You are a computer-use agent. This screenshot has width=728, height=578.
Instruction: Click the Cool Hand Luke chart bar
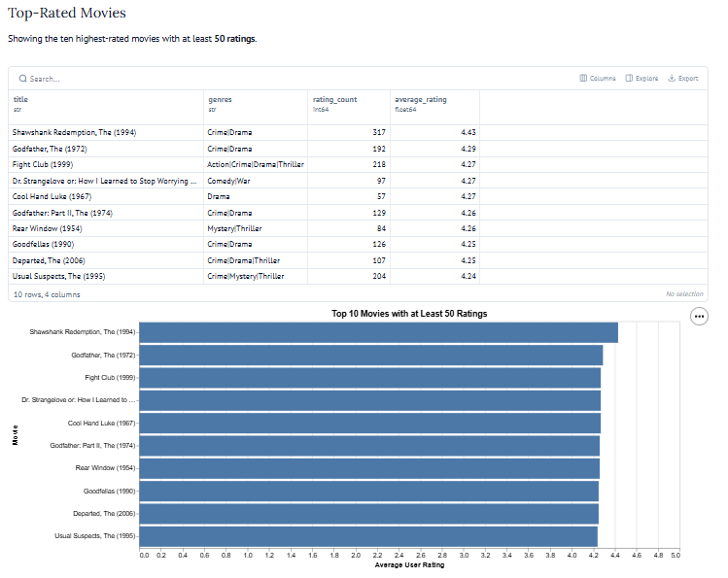pos(370,424)
